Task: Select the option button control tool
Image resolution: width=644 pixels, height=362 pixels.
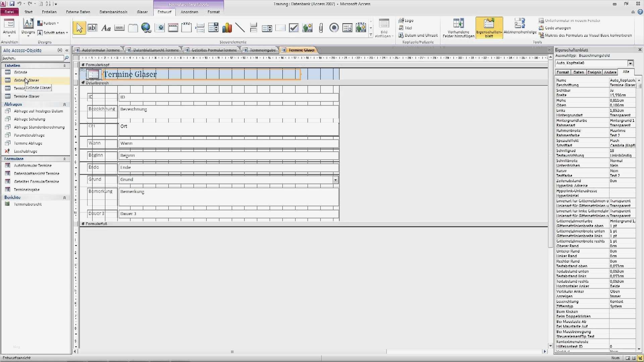Action: [x=334, y=28]
